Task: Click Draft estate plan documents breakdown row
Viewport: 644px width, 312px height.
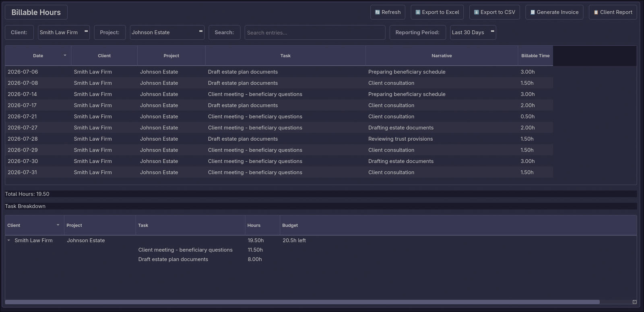Action: [173, 259]
